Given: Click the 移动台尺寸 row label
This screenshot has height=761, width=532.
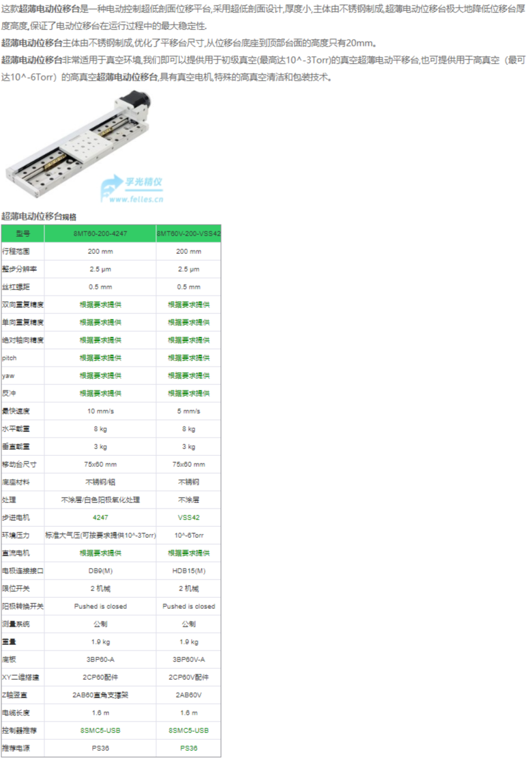Looking at the screenshot, I should coord(19,465).
